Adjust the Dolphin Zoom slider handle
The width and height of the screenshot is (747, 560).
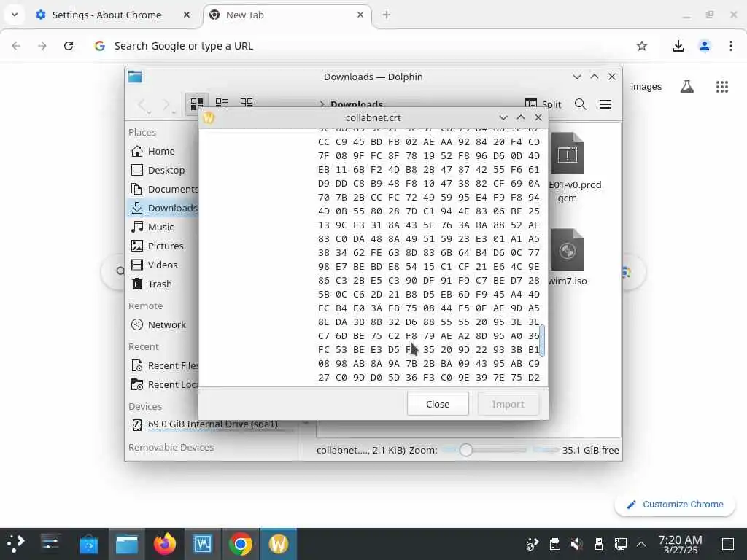pyautogui.click(x=466, y=450)
